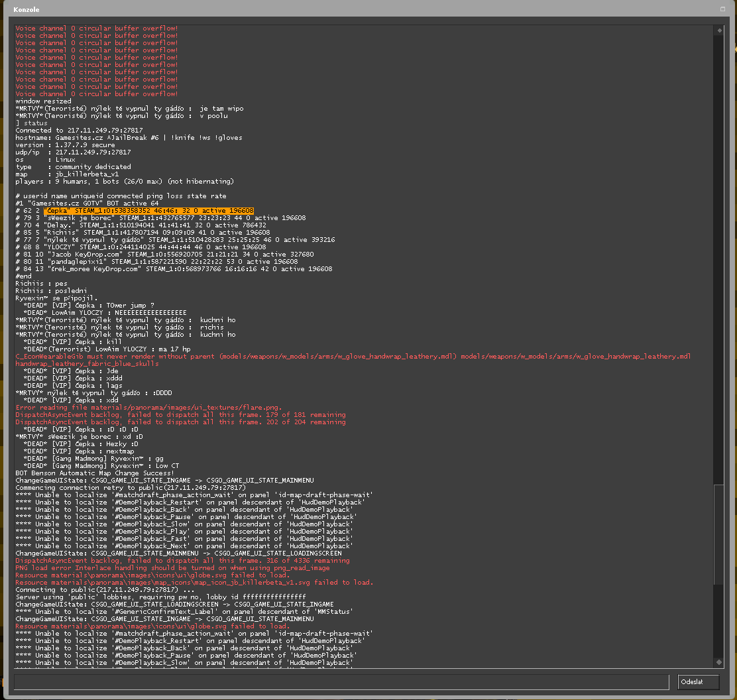Click the "window resized" line

[43, 101]
